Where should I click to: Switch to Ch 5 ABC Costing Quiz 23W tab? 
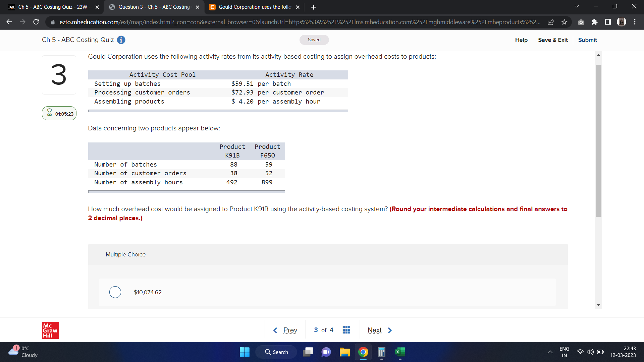(x=54, y=7)
